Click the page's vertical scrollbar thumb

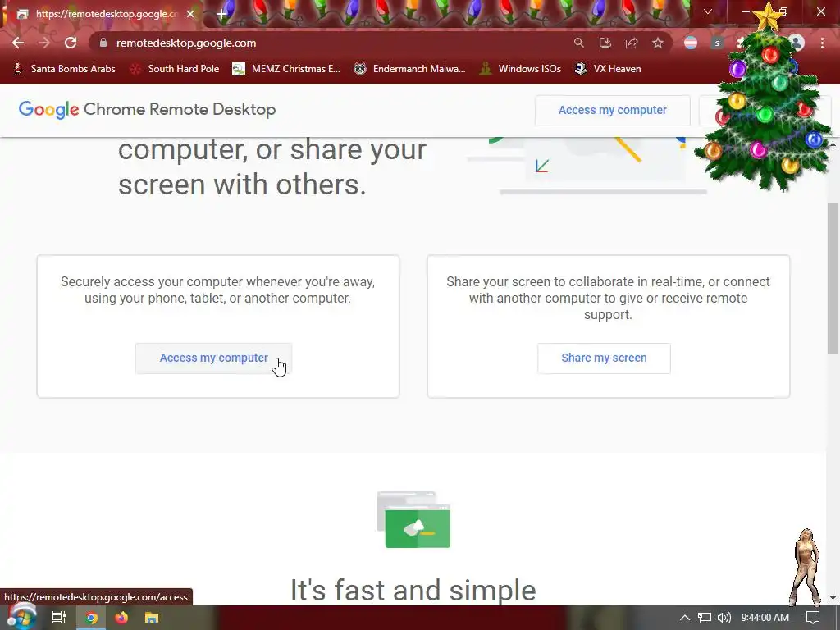coord(833,279)
